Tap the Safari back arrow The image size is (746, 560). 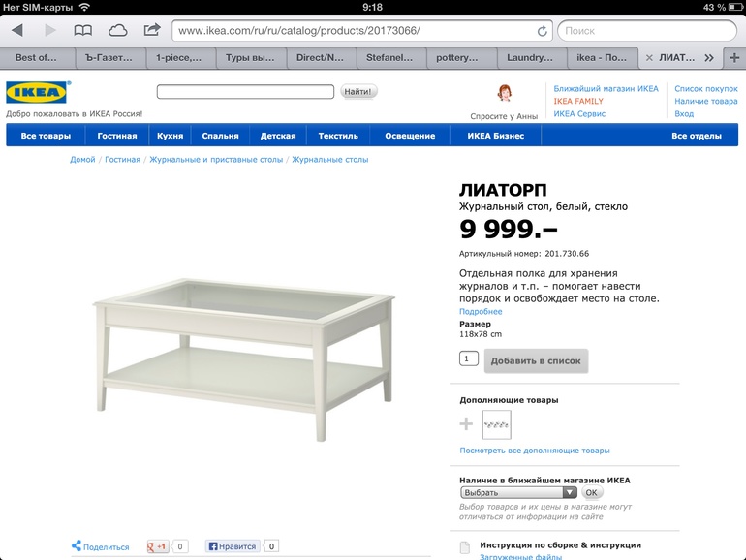pos(17,31)
